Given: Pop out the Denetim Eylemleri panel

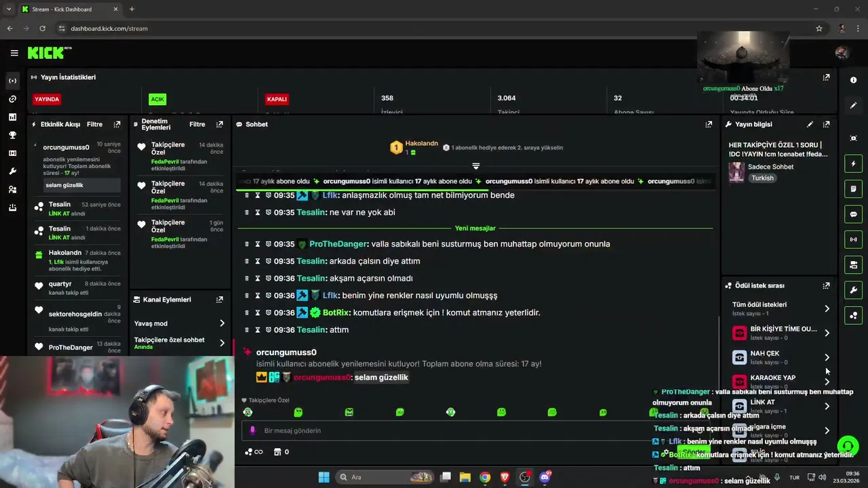Looking at the screenshot, I should (219, 124).
